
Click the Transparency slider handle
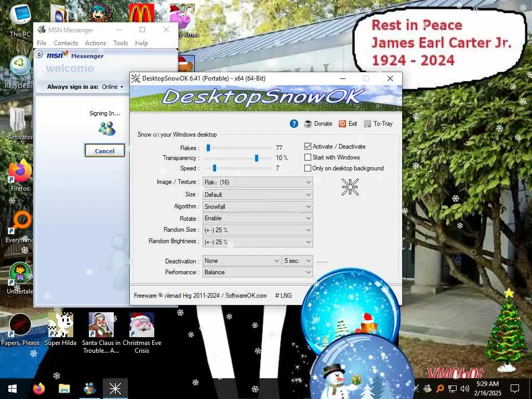257,158
